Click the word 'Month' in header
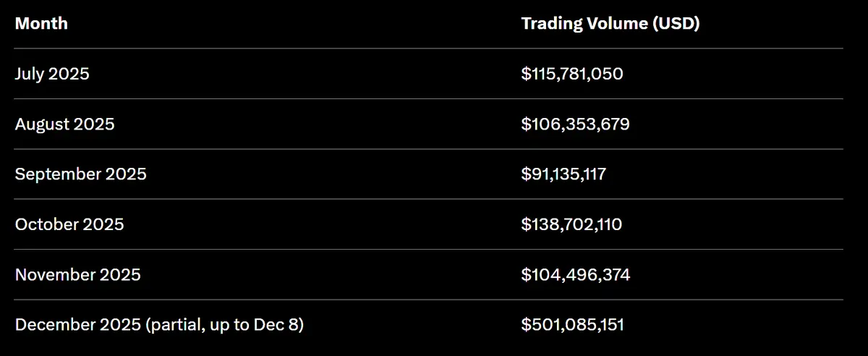 pos(41,23)
